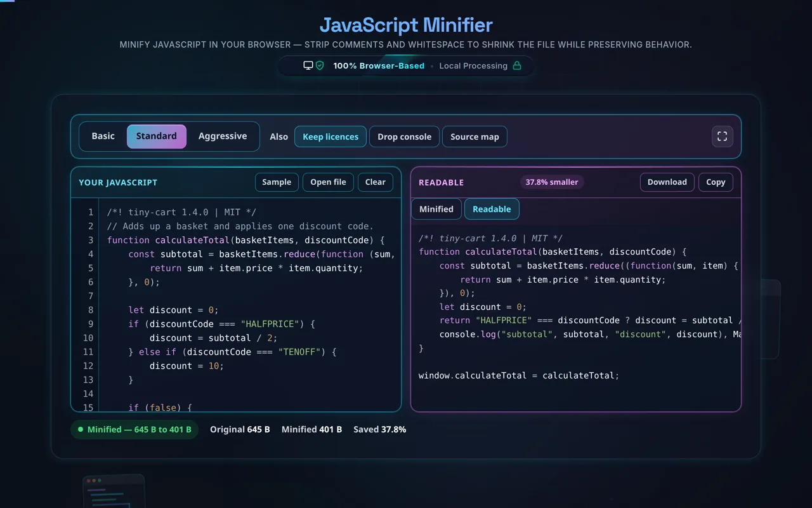812x508 pixels.
Task: Click the "Saved 37.8%" stat
Action: [x=380, y=430]
